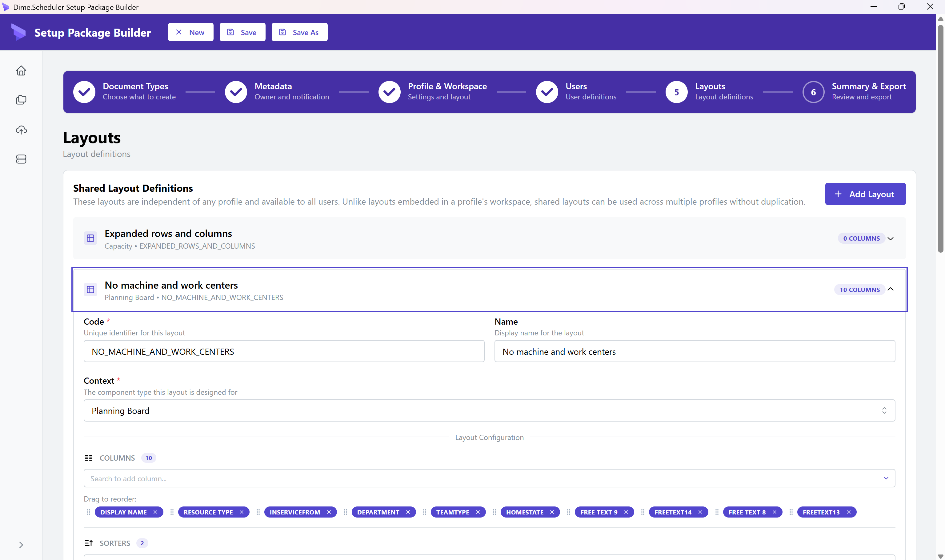945x560 pixels.
Task: Click drag handle beside RESOURCE TYPE chip
Action: point(172,512)
